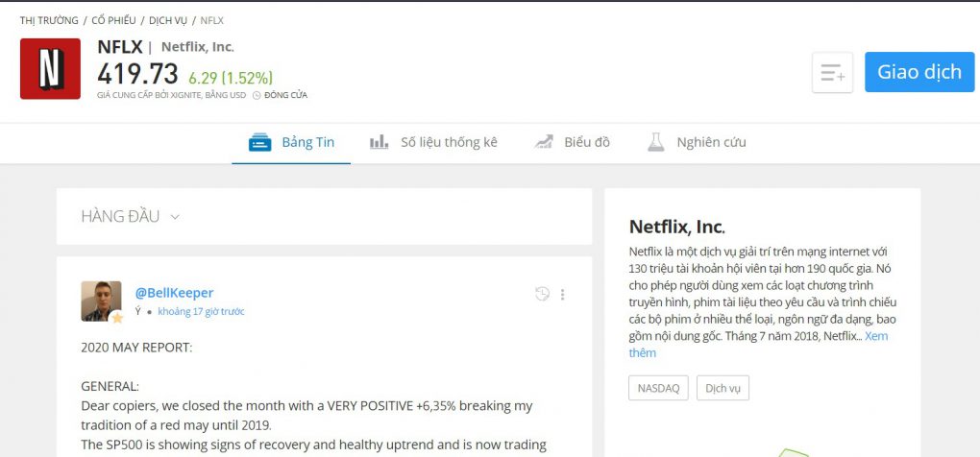980x457 pixels.
Task: Select the NASDAQ tag button
Action: (x=658, y=388)
